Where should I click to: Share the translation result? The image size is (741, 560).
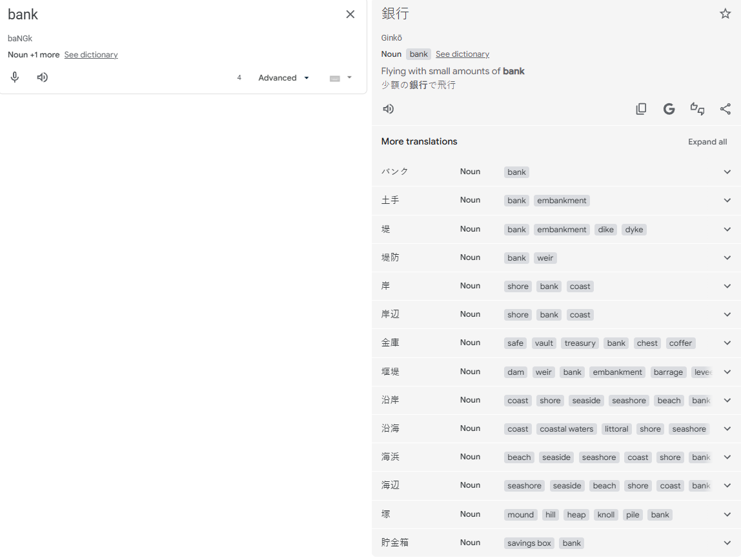click(x=725, y=109)
